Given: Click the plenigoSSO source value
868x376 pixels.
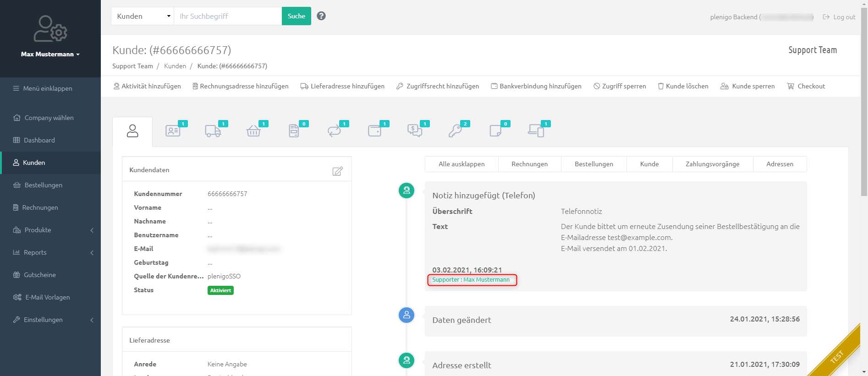Looking at the screenshot, I should tap(224, 276).
